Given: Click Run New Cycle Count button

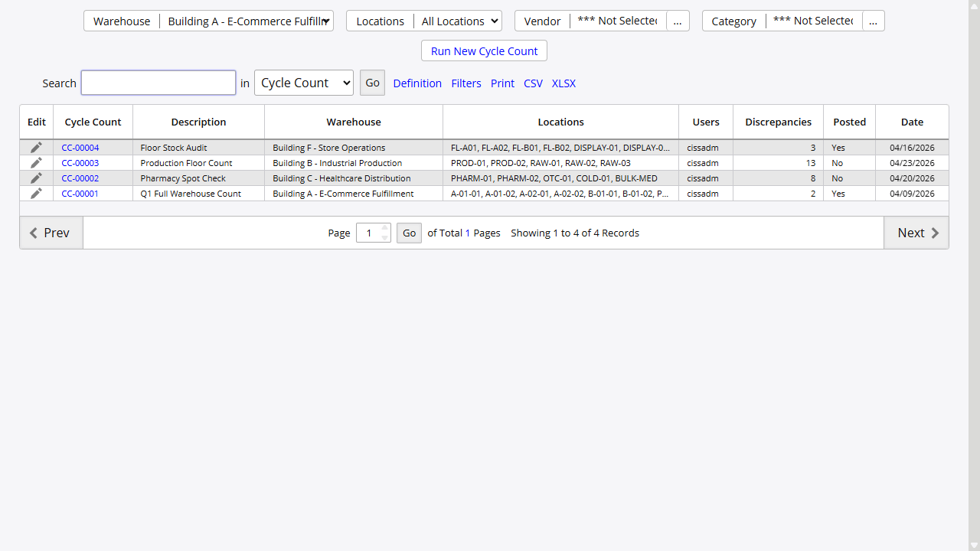Looking at the screenshot, I should [x=484, y=51].
